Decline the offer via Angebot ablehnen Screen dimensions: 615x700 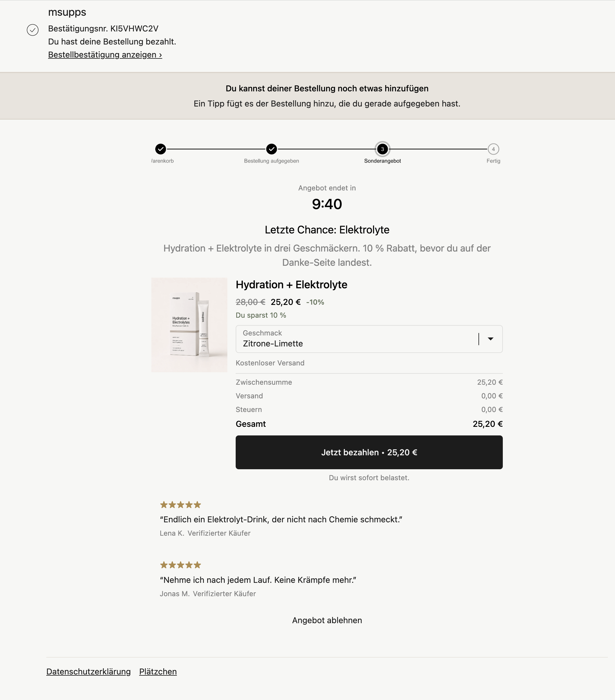pyautogui.click(x=327, y=620)
